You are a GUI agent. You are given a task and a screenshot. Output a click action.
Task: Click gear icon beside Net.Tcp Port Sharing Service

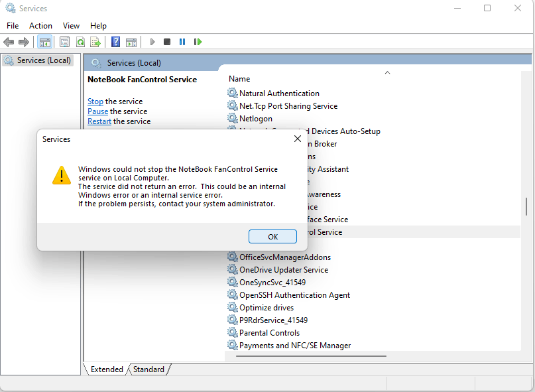(x=232, y=105)
